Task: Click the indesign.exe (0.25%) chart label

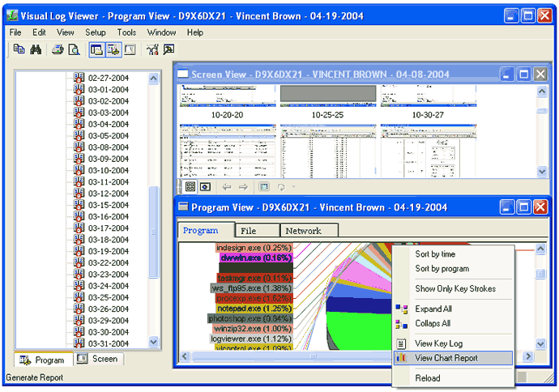Action: 254,247
